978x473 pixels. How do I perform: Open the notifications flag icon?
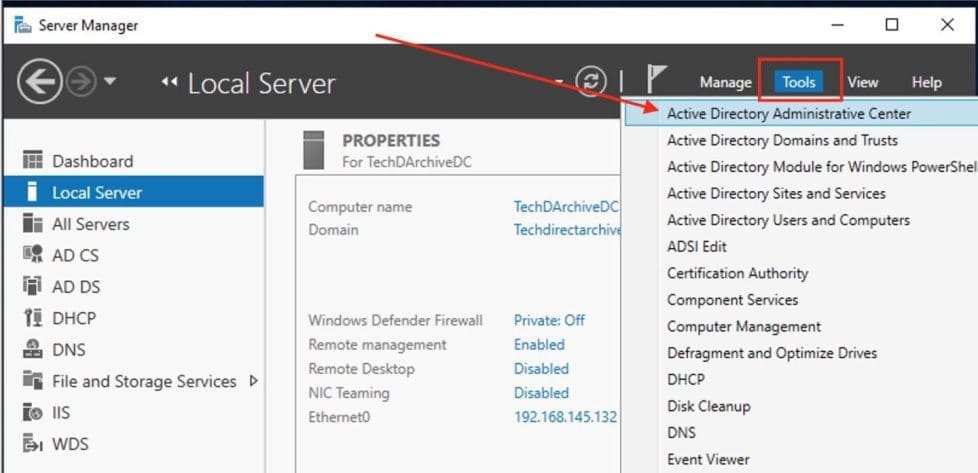click(x=656, y=81)
